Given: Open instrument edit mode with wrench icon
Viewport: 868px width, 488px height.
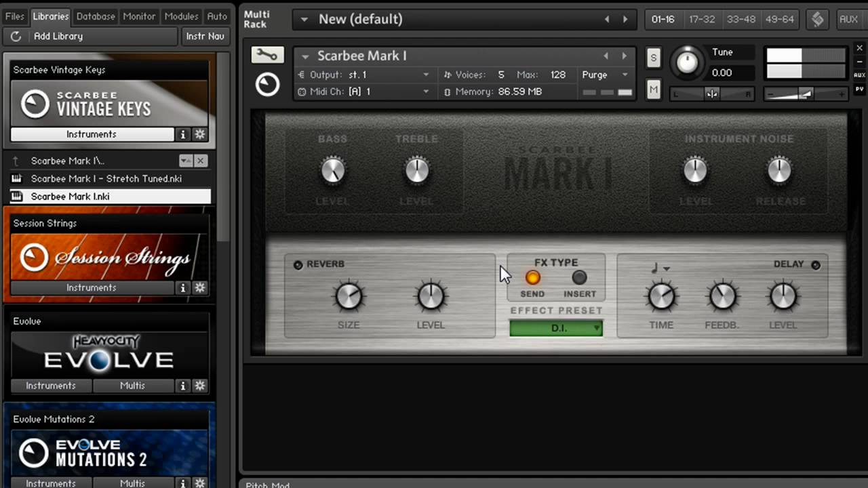Looking at the screenshot, I should (x=267, y=56).
